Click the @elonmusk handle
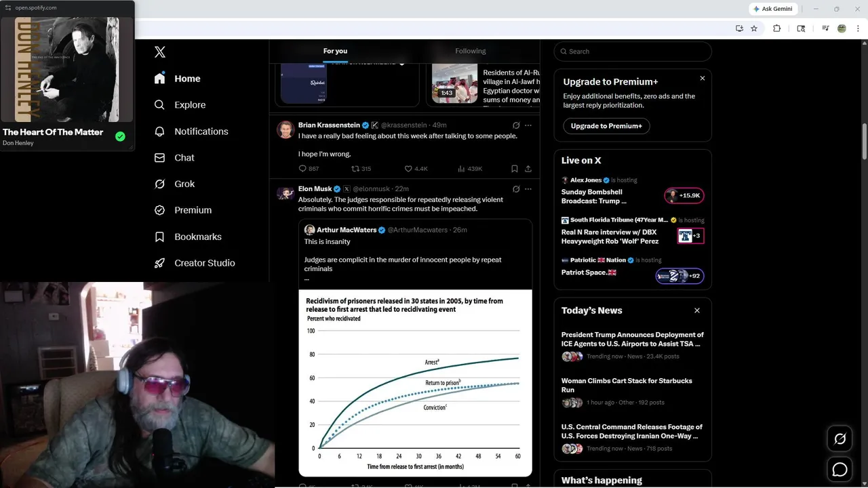 [372, 189]
